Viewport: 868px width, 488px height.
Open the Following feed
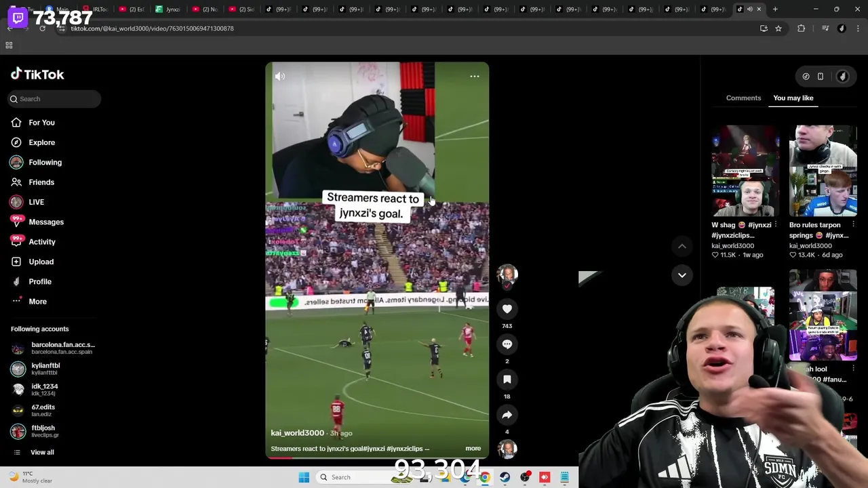pos(45,162)
